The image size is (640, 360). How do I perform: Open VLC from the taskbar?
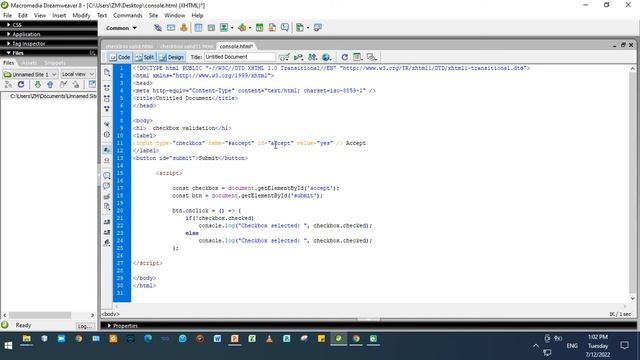[269, 339]
